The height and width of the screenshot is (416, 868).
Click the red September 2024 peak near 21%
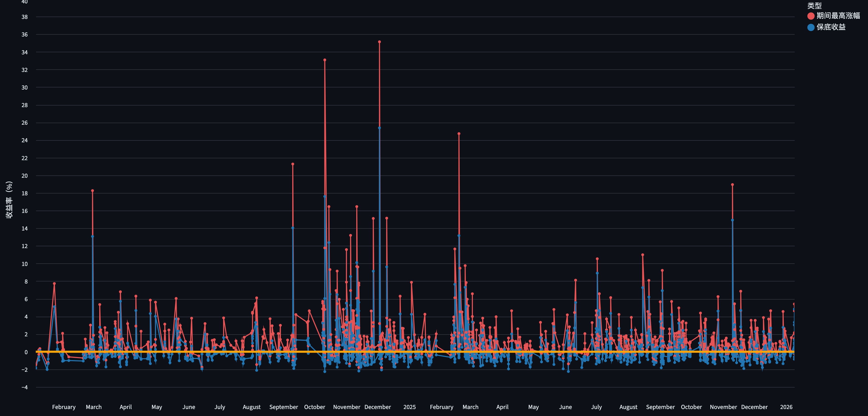(293, 164)
